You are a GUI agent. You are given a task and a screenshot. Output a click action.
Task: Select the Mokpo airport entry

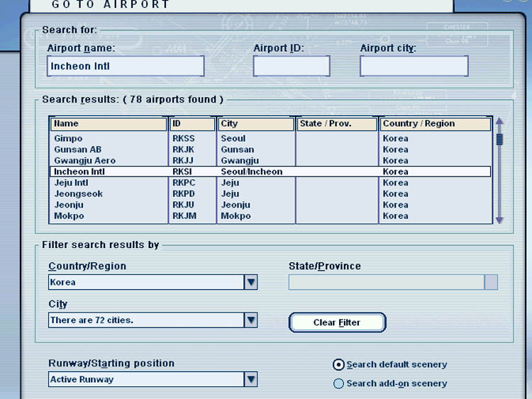69,216
